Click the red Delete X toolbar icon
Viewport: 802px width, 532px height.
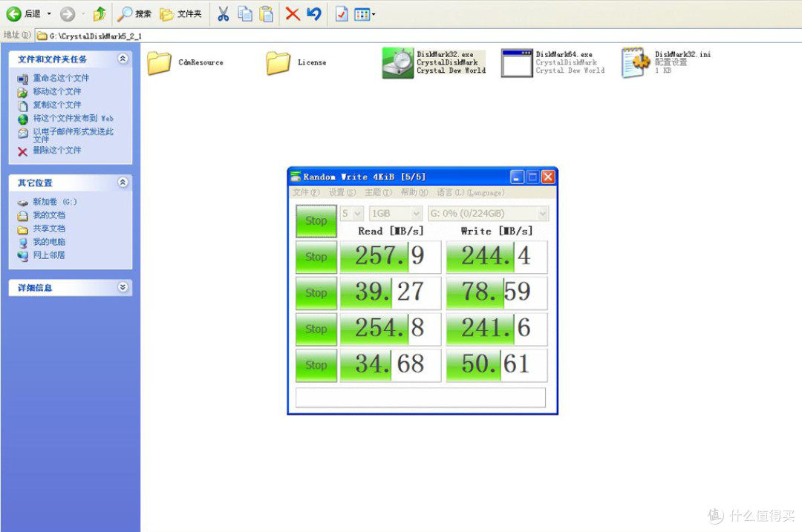293,14
